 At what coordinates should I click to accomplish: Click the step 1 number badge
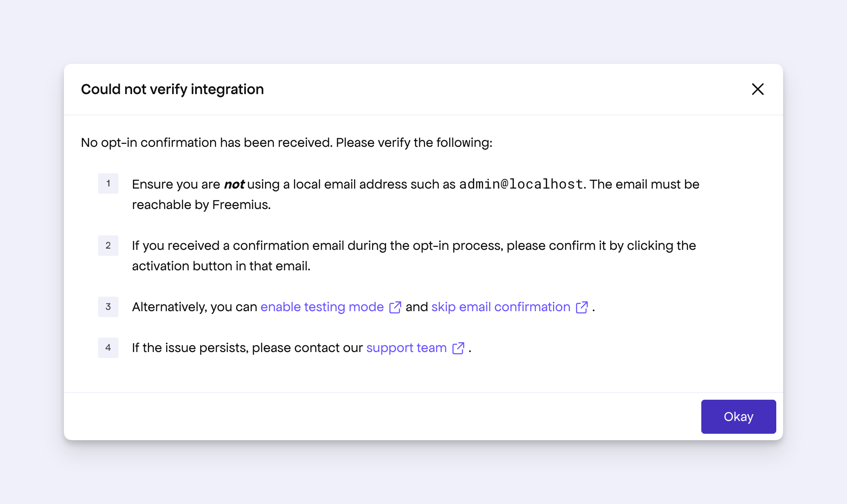click(108, 183)
